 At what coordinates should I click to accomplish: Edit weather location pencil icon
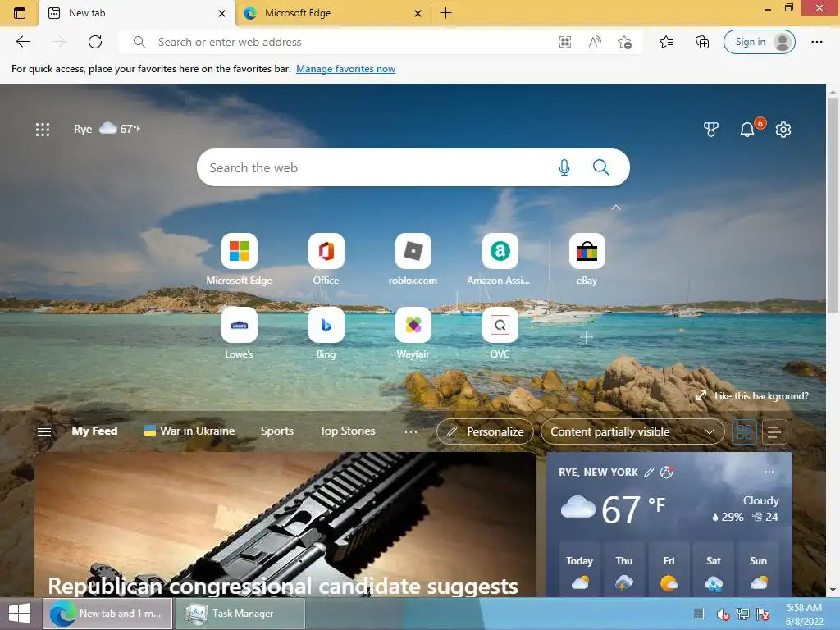(649, 472)
